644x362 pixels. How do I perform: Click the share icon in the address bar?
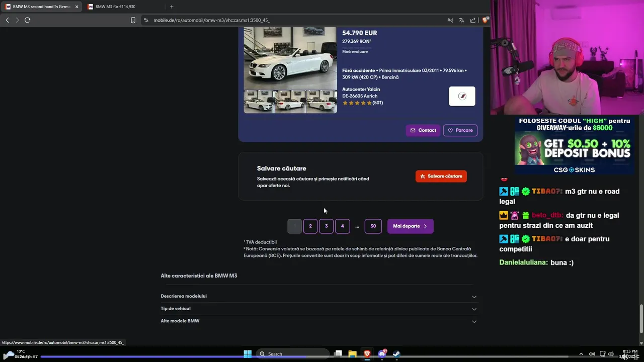click(x=472, y=20)
